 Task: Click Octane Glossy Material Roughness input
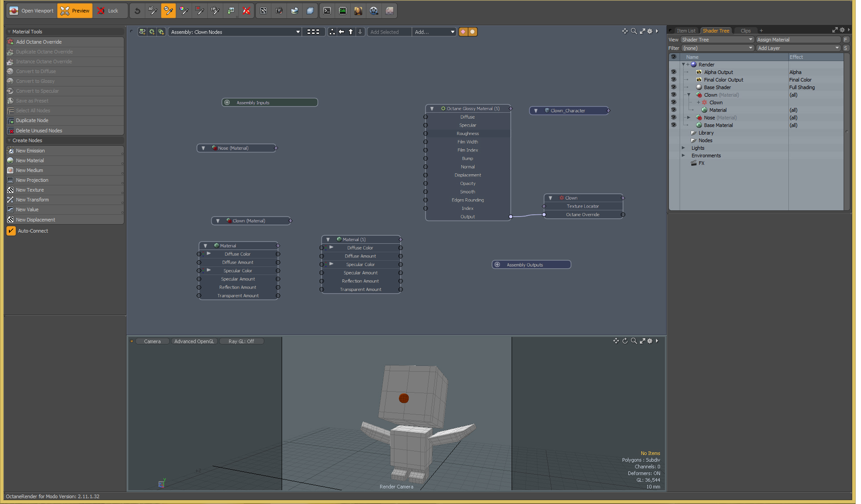point(426,134)
